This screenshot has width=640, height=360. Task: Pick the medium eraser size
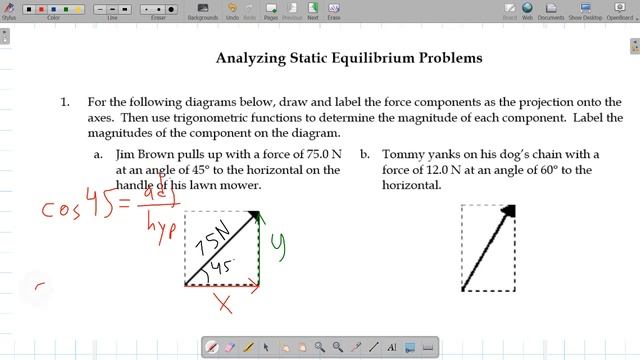coord(159,9)
